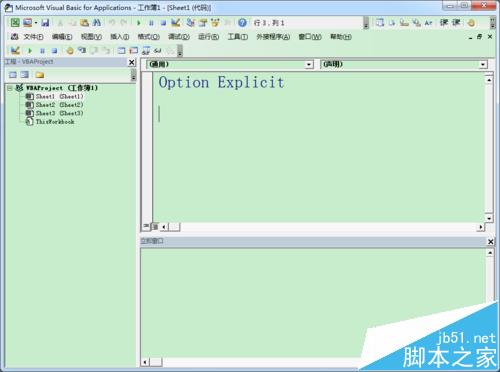Click the Step Into icon on Debug toolbar
The height and width of the screenshot is (372, 500).
(82, 51)
